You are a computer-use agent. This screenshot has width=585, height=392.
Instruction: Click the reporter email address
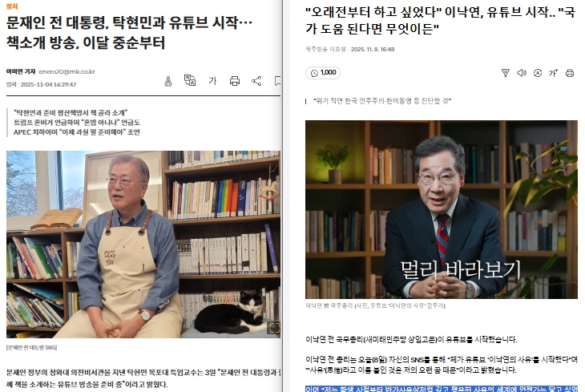[x=67, y=71]
